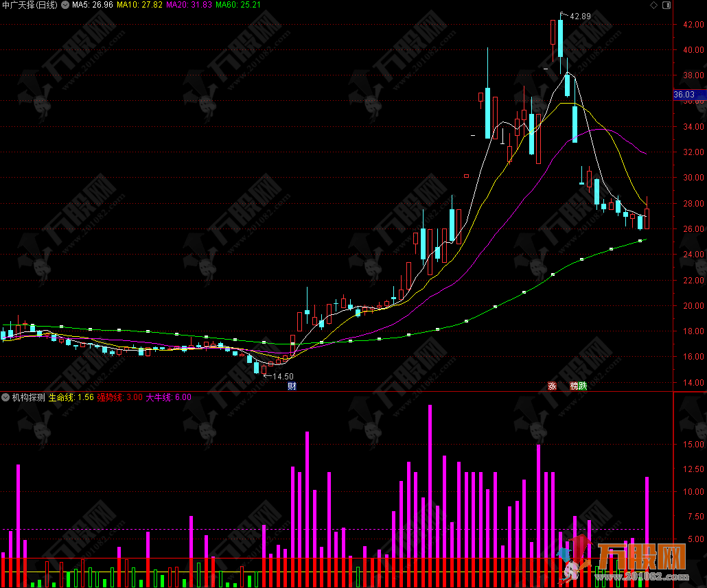Click the 14.50 low price arrow label
Viewport: 707px width, 588px height.
point(282,377)
